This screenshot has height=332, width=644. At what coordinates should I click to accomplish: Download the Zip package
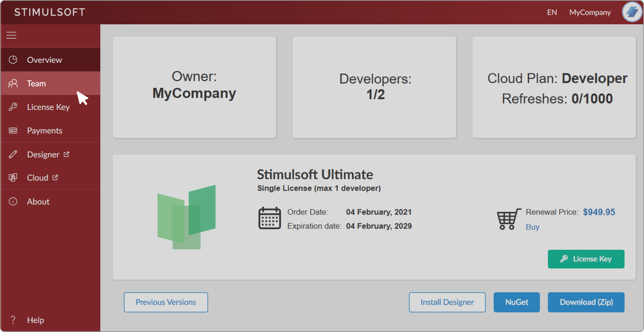(x=586, y=302)
